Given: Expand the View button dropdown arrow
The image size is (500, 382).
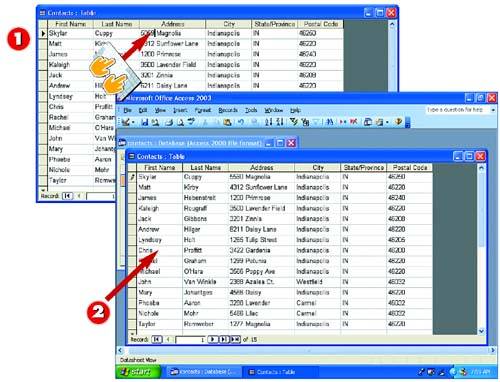Looking at the screenshot, I should (x=133, y=123).
